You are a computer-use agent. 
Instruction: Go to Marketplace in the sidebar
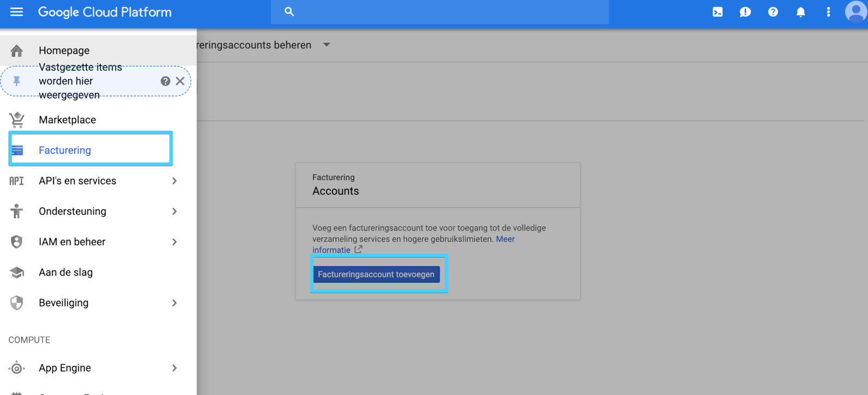[x=67, y=120]
